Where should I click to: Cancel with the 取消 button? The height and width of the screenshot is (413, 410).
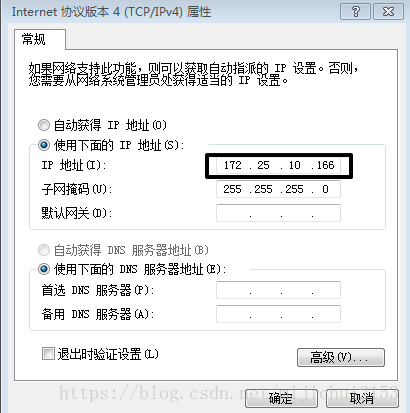pyautogui.click(x=362, y=398)
